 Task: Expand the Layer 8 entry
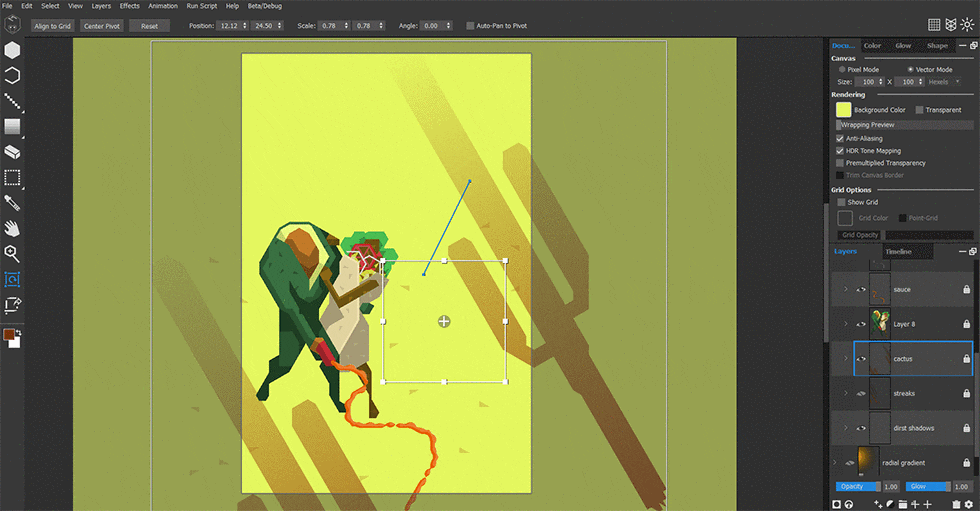click(846, 324)
